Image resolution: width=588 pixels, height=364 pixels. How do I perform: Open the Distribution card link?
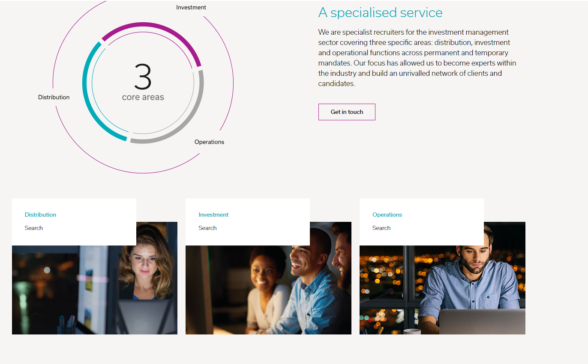[x=40, y=215]
